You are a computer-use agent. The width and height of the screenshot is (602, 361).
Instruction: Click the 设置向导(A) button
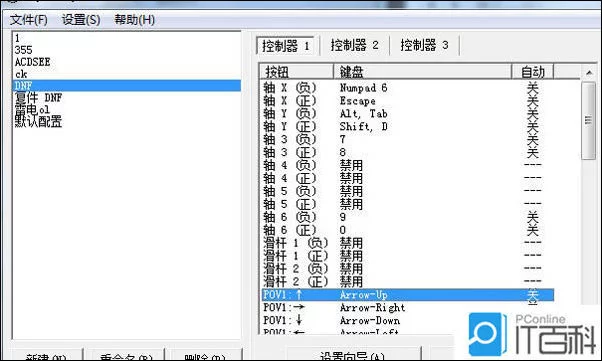pyautogui.click(x=354, y=355)
